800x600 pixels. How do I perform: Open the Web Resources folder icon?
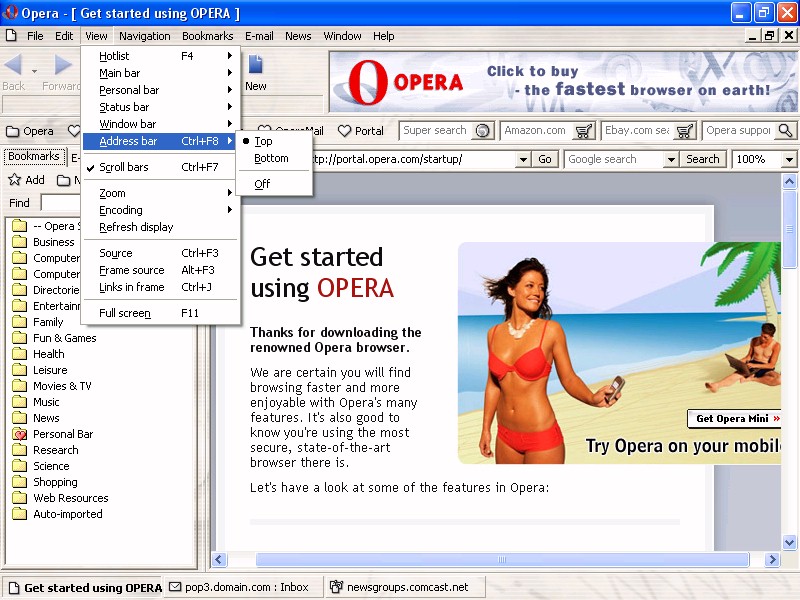click(19, 497)
